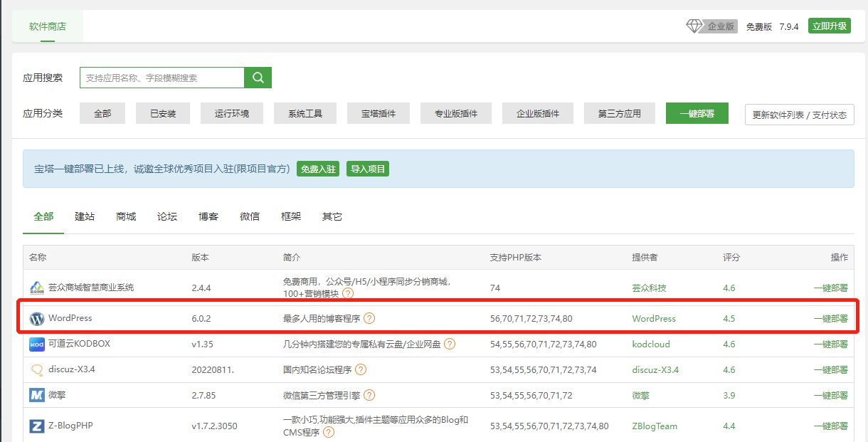Click the discuz-X3.4 chat bubble icon
The width and height of the screenshot is (868, 442).
click(37, 370)
